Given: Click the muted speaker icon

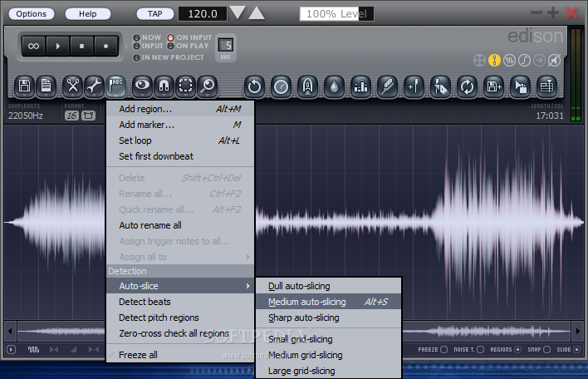Looking at the screenshot, I should click(554, 61).
